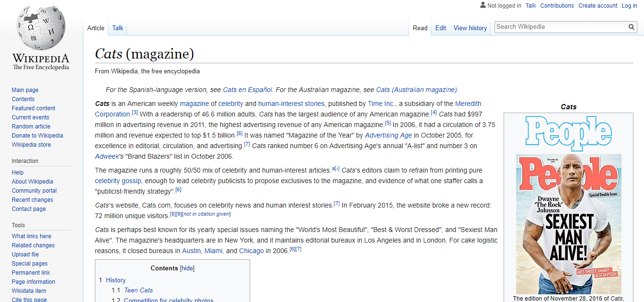The width and height of the screenshot is (644, 302).
Task: Go to Main page in sidebar
Action: [25, 90]
